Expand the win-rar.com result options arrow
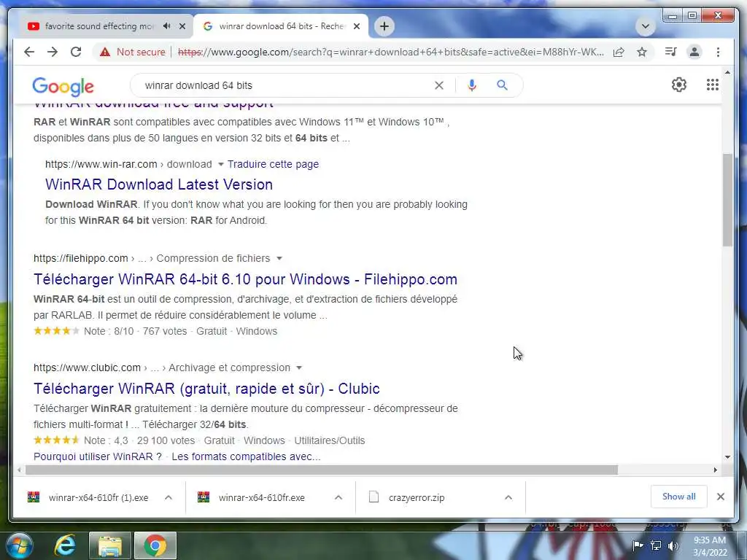The height and width of the screenshot is (560, 747). tap(220, 164)
